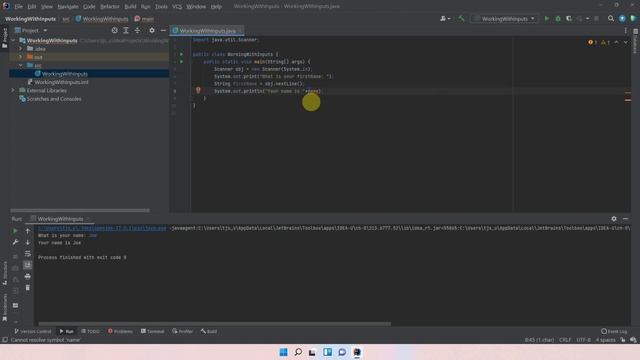The width and height of the screenshot is (640, 360).
Task: Click Project panel horizontal scrollbar
Action: tap(80, 210)
